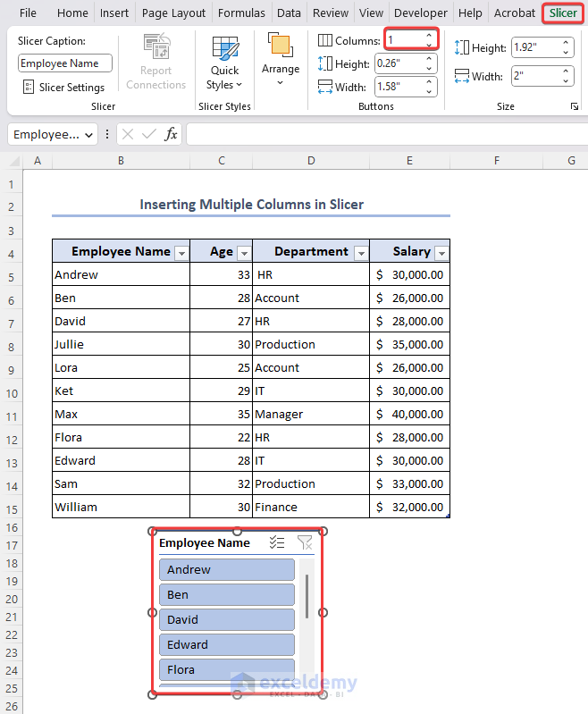
Task: Open Slicer Settings dialog
Action: pyautogui.click(x=63, y=88)
